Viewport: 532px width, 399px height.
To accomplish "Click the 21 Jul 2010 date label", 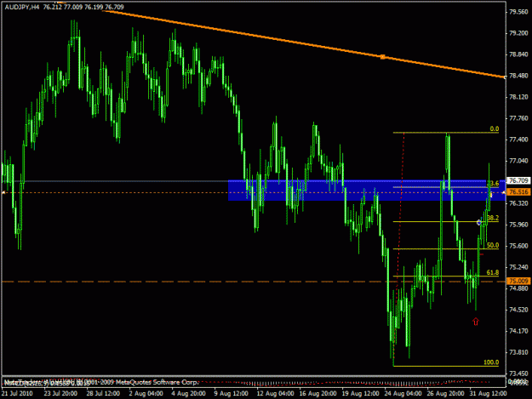I will click(17, 394).
